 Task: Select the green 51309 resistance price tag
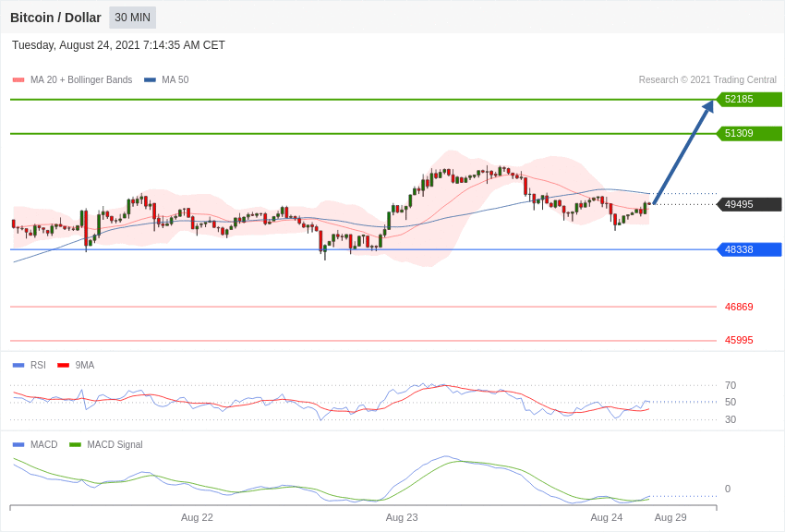click(x=749, y=134)
